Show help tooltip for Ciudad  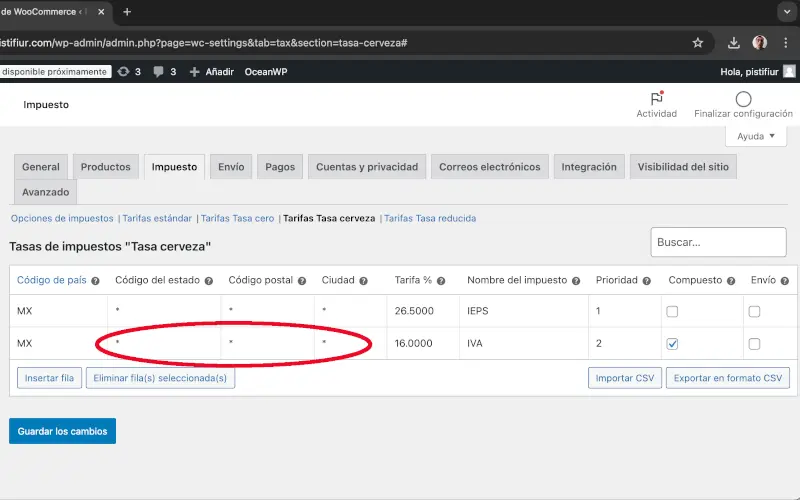pyautogui.click(x=363, y=281)
